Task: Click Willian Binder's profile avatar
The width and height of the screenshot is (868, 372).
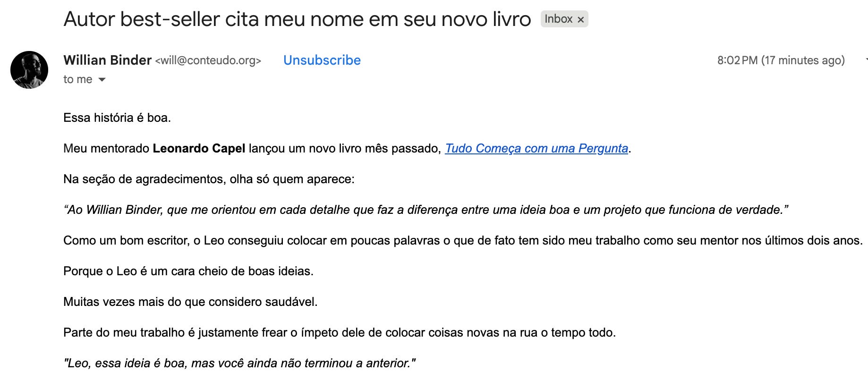Action: coord(29,70)
